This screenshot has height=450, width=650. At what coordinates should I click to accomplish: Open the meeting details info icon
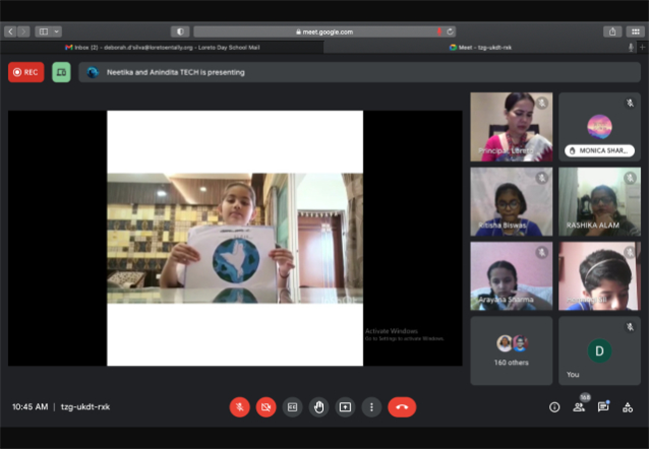click(x=554, y=407)
